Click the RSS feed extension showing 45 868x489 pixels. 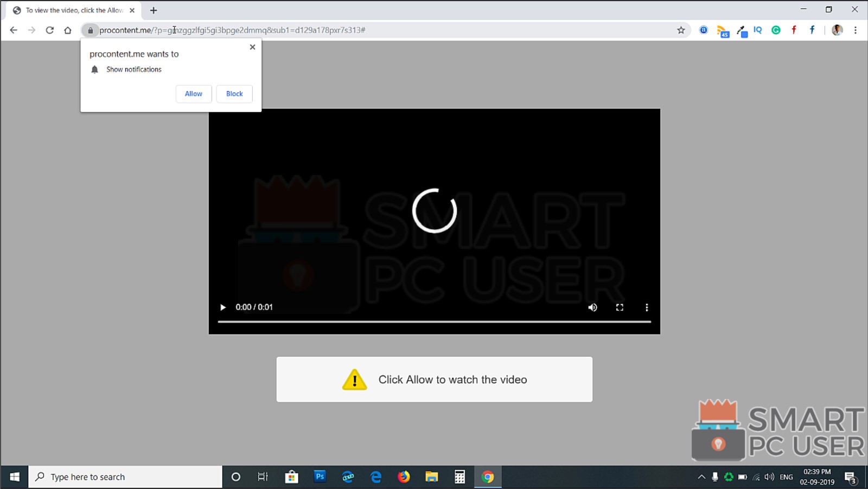(723, 30)
